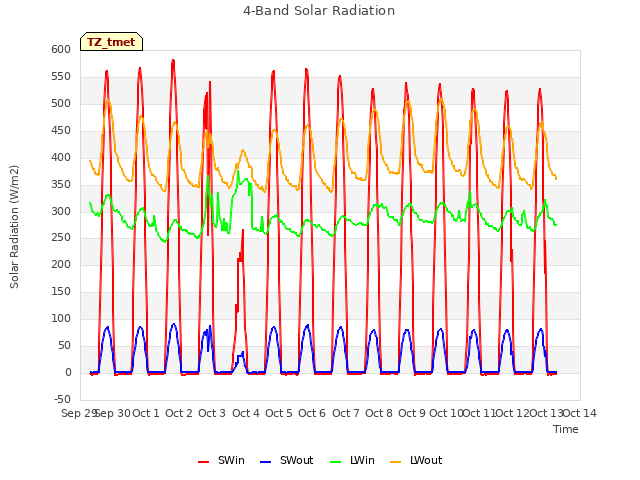Screen dimensions: 640x480
Task: Click the Oct 8 date tick label
Action: (x=379, y=413)
